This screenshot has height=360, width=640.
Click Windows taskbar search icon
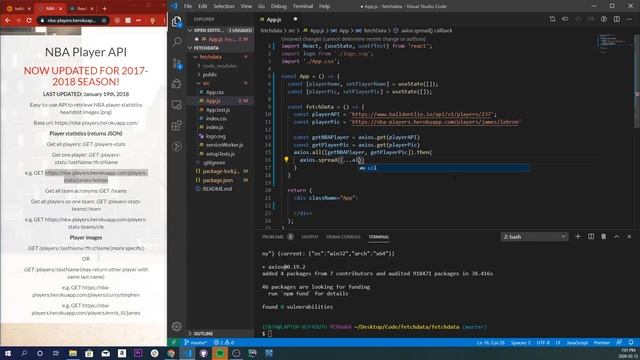[24, 353]
